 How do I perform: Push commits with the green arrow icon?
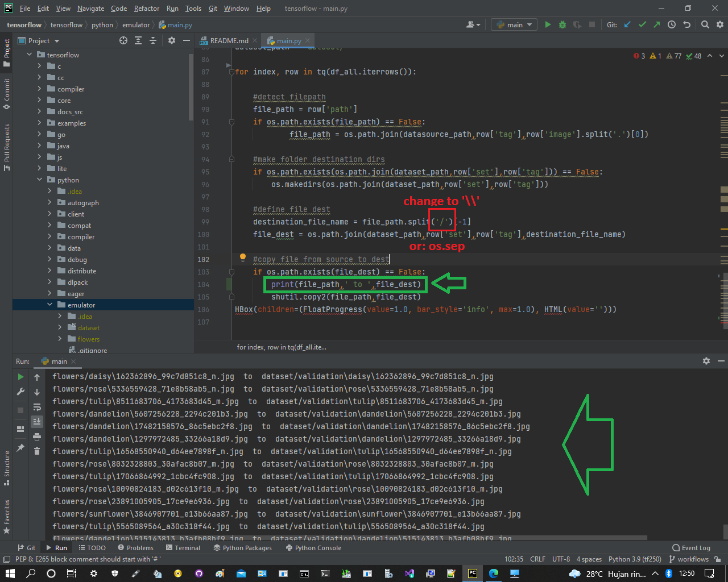pos(657,24)
